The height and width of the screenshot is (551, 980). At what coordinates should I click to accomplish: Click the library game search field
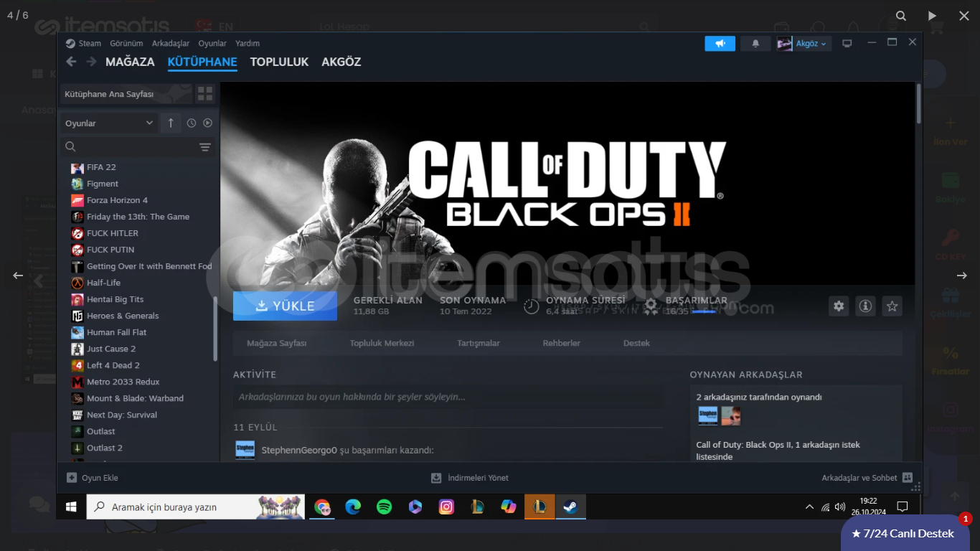136,147
